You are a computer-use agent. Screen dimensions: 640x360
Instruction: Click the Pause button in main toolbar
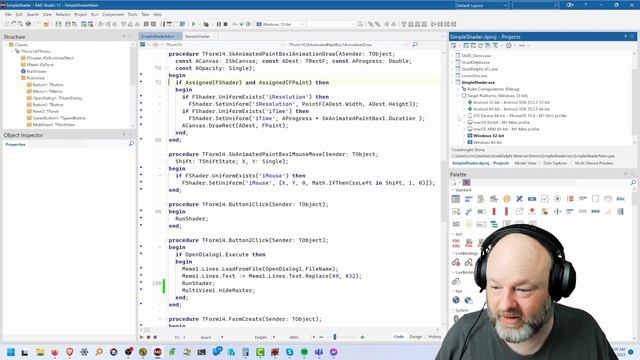218,24
